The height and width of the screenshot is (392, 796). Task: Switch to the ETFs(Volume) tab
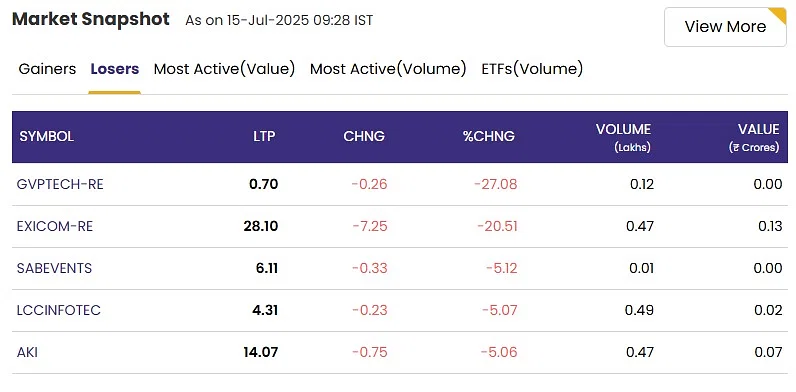(532, 69)
